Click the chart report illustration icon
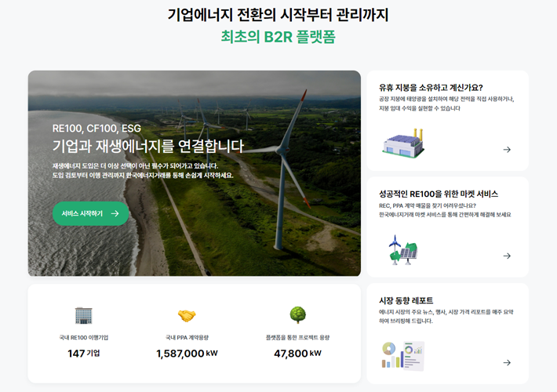 pos(403,356)
